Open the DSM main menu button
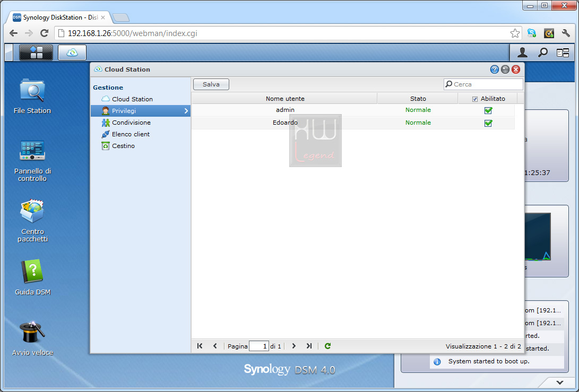579x392 pixels. tap(36, 53)
